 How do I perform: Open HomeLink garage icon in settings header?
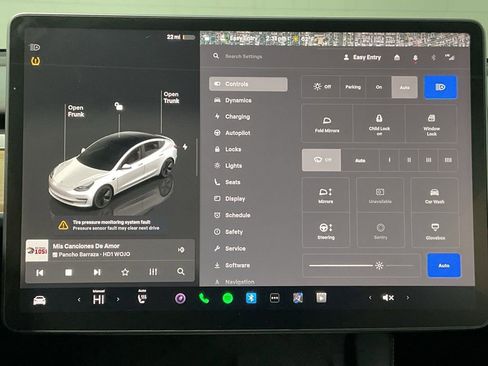tap(397, 58)
